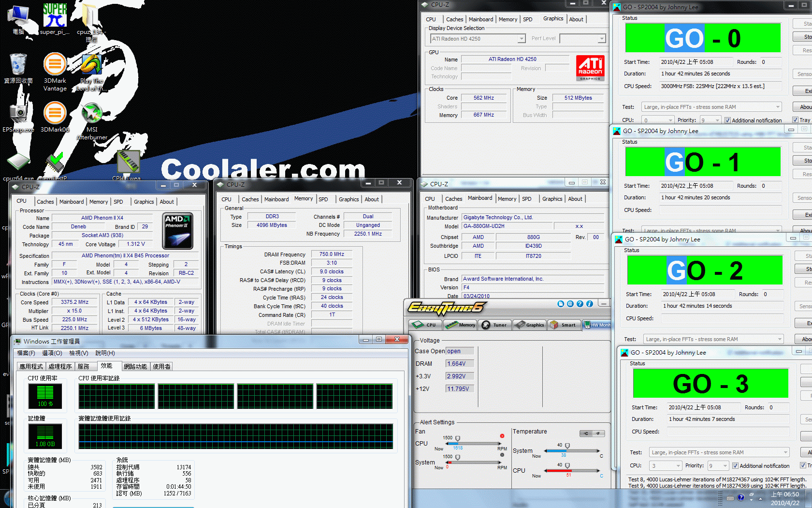Viewport: 812px width, 508px height.
Task: Click the Windows Task Manager title bar icon
Action: [18, 341]
